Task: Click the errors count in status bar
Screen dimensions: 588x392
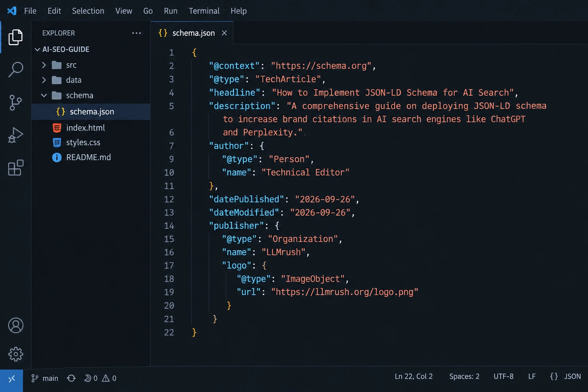Action: (91, 378)
